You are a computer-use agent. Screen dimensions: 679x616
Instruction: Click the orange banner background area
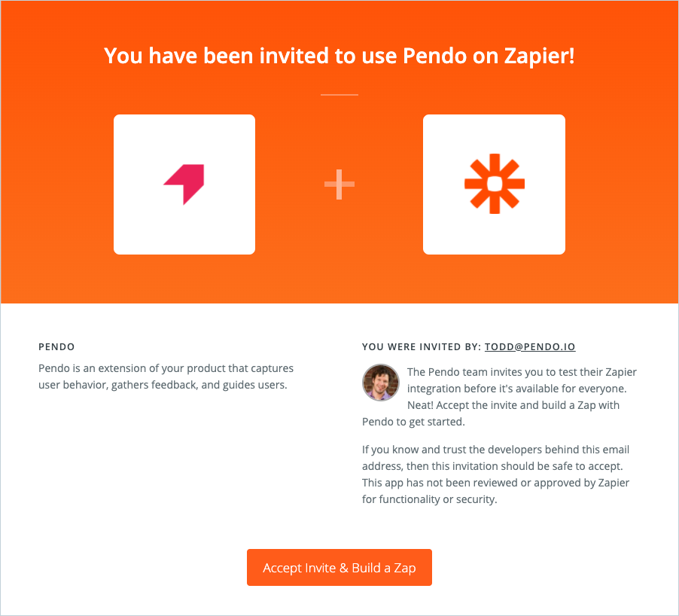(x=339, y=277)
